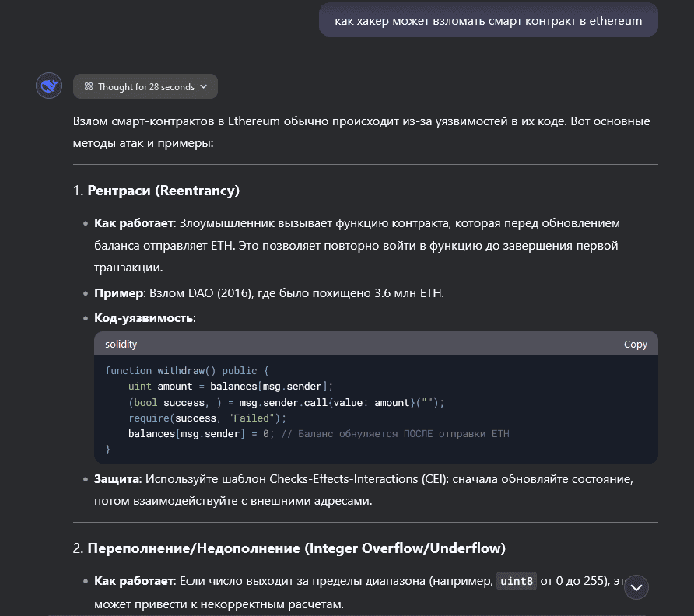Click the "Рентраси (Reentrancy)" heading
694x616 pixels.
[163, 191]
